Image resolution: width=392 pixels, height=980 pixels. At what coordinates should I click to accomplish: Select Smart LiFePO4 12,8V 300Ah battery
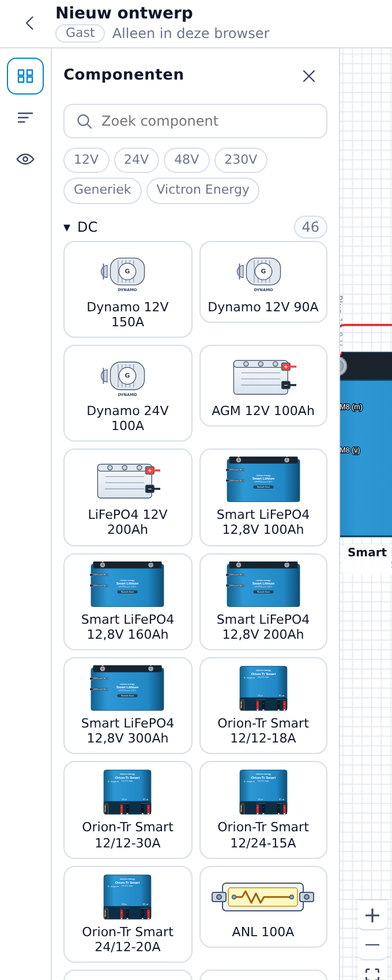point(128,706)
